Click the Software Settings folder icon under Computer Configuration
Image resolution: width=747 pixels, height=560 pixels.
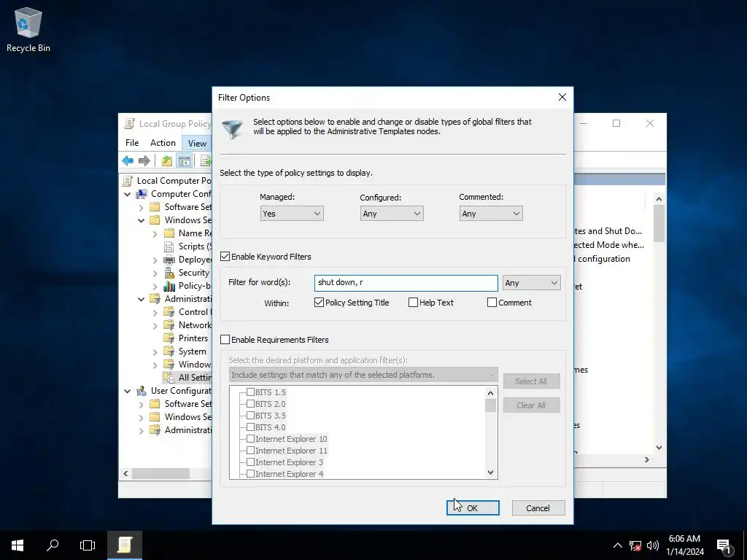point(155,207)
